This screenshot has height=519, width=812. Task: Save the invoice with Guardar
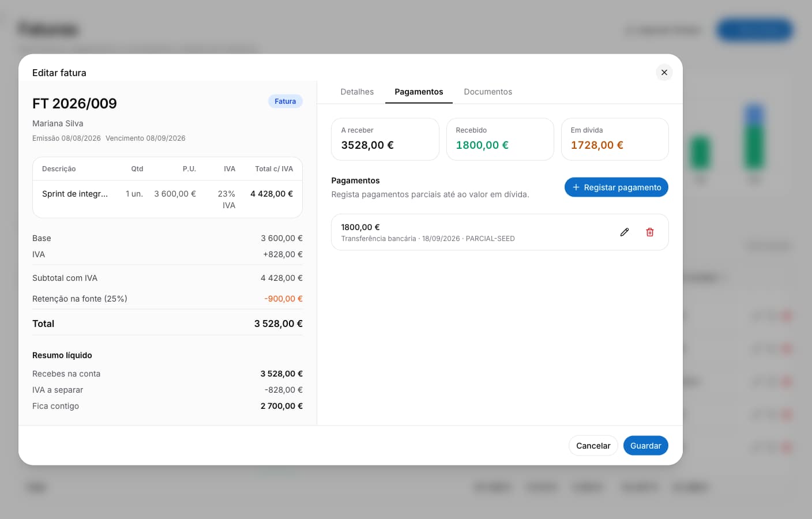click(x=646, y=446)
